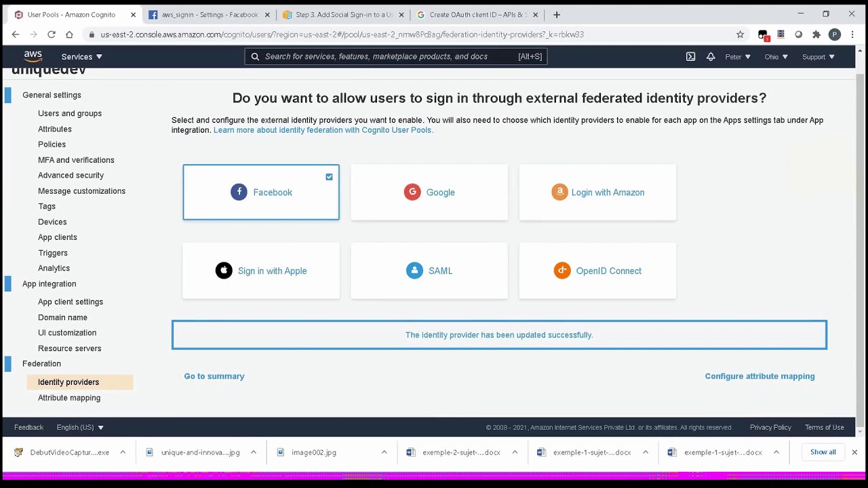868x488 pixels.
Task: Open the AWS CloudShell icon
Action: (x=690, y=57)
